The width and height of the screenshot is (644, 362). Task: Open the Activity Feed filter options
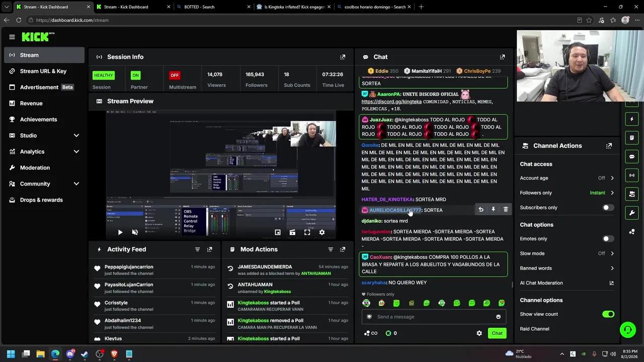(197, 249)
